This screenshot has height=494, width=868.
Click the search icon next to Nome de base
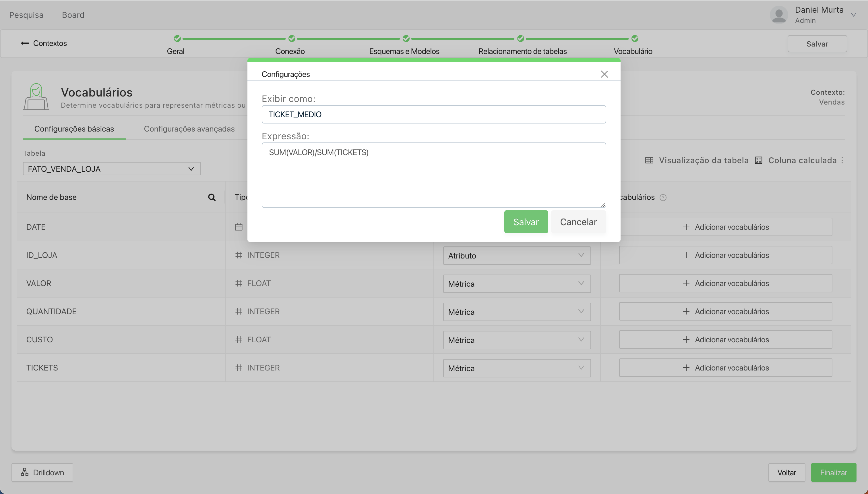pyautogui.click(x=212, y=198)
